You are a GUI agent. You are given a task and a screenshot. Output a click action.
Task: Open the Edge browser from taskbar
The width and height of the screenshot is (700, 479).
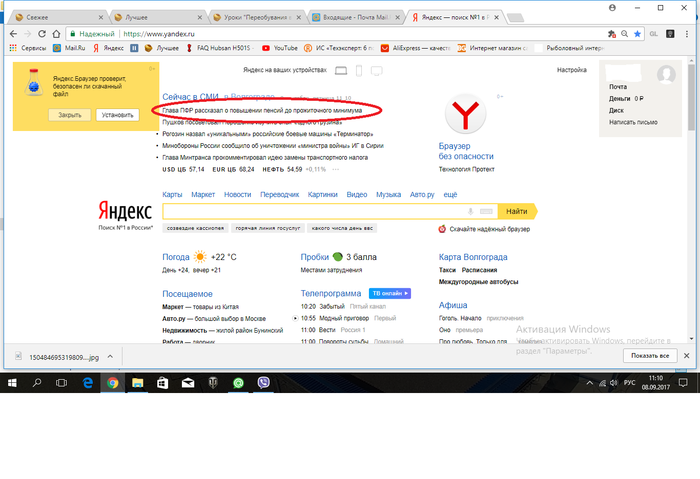88,383
